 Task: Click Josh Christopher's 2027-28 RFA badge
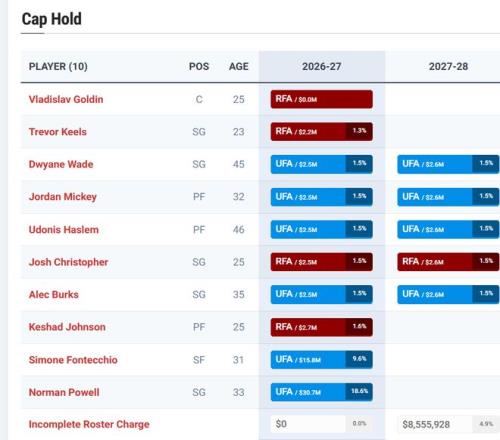(x=448, y=262)
